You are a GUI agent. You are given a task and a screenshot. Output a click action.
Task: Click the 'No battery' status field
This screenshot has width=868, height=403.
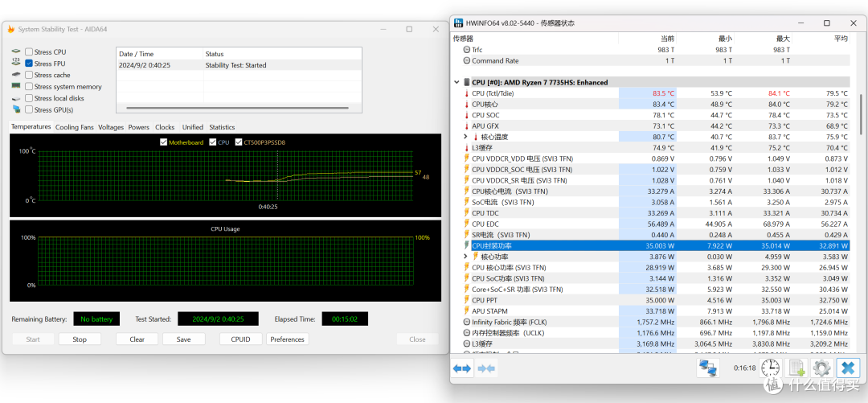[96, 319]
